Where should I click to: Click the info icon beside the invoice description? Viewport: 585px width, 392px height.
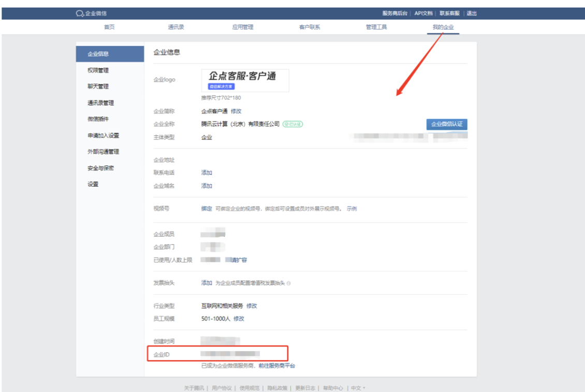[289, 283]
